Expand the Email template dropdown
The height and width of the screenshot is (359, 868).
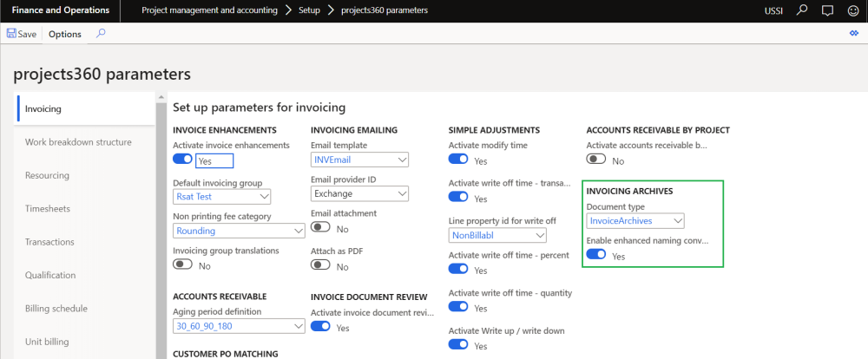pos(402,160)
